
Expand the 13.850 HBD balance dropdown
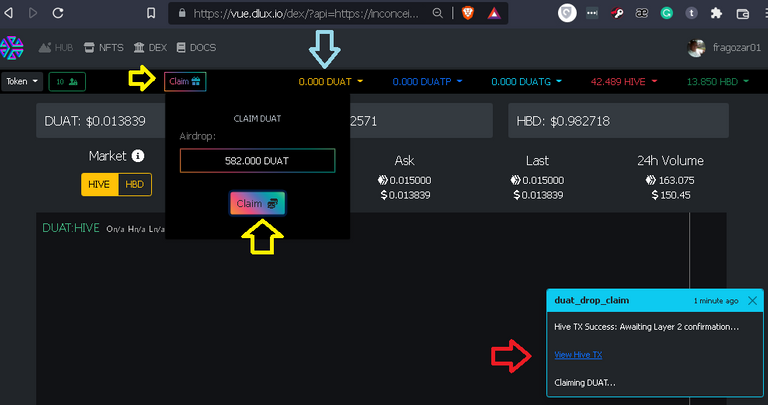click(718, 82)
